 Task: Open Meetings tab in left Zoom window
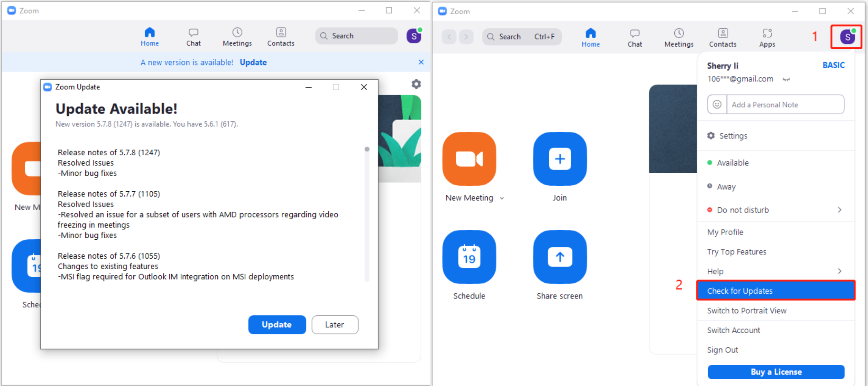tap(237, 37)
